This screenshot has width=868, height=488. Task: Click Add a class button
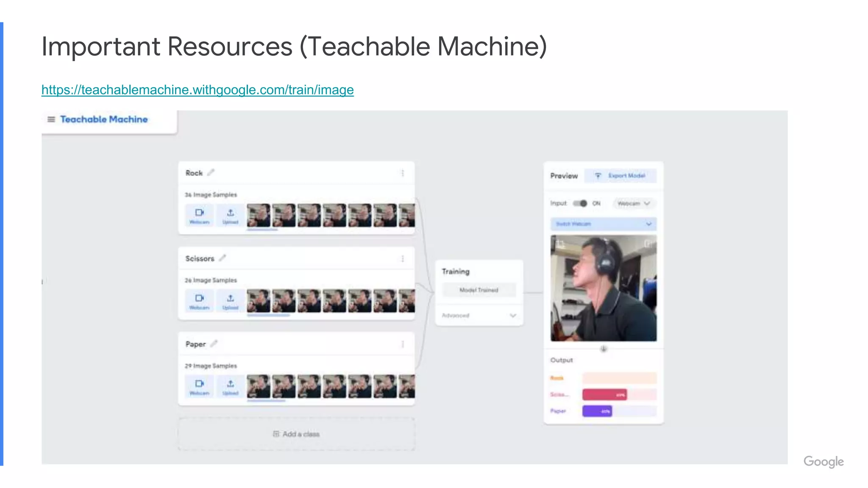tap(296, 434)
